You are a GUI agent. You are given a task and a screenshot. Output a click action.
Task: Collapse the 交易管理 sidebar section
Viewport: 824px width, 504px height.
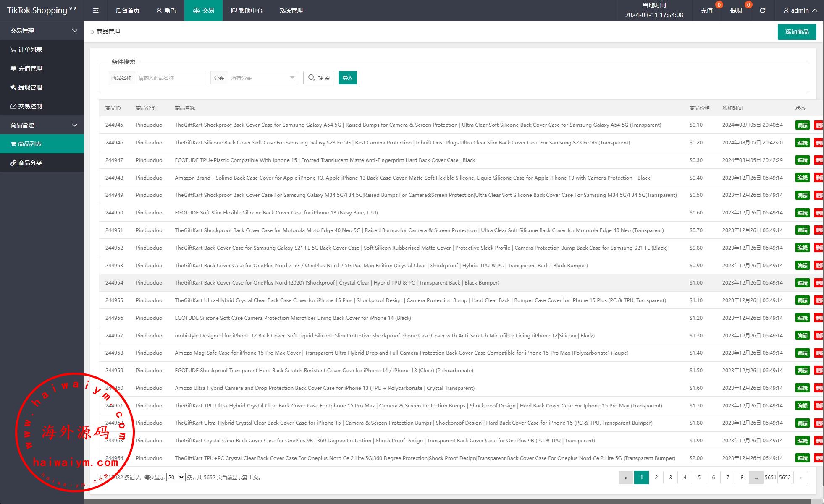pos(42,31)
